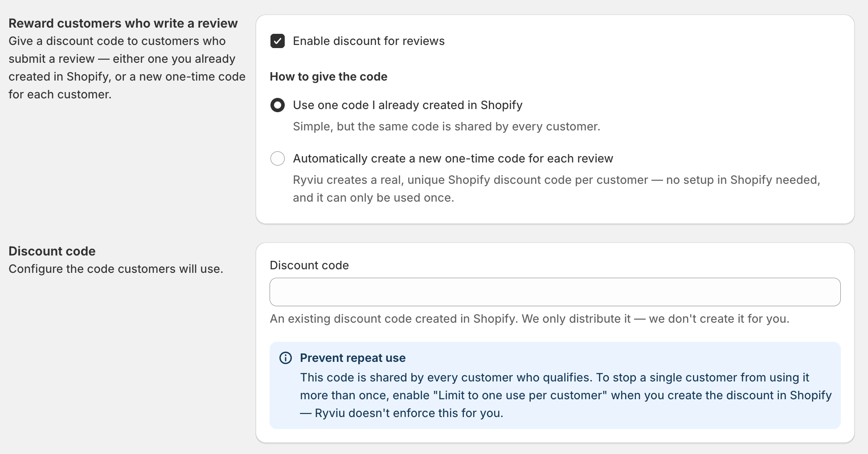Viewport: 868px width, 454px height.
Task: Click the Enable discount for reviews label
Action: [368, 41]
